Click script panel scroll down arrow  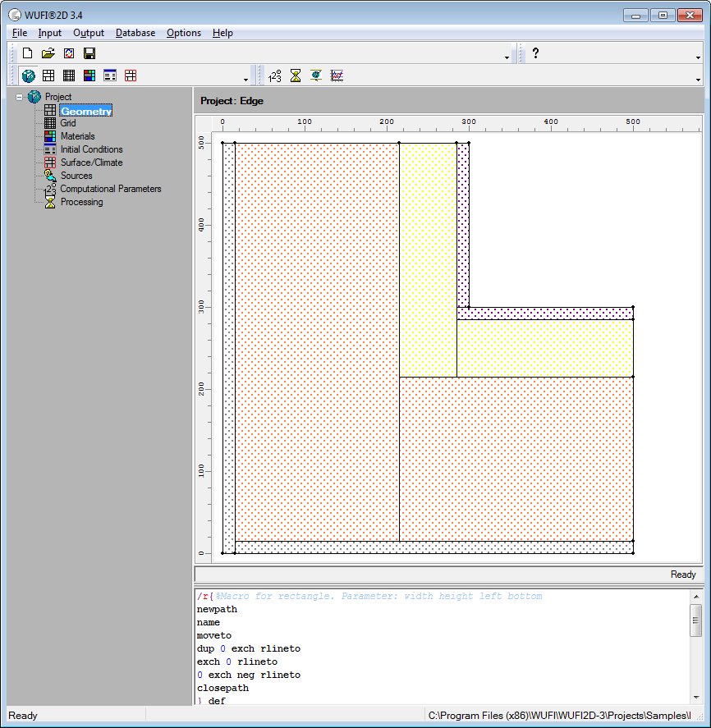[695, 698]
